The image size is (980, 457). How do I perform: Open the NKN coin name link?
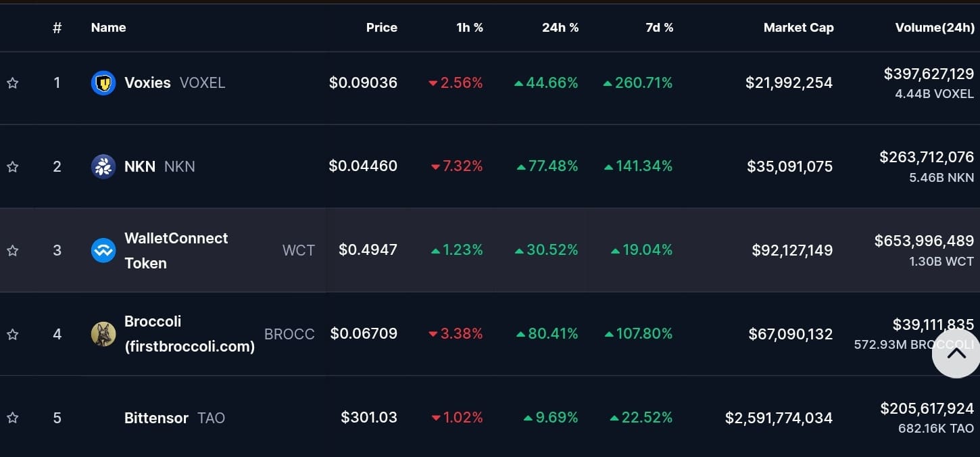(140, 166)
